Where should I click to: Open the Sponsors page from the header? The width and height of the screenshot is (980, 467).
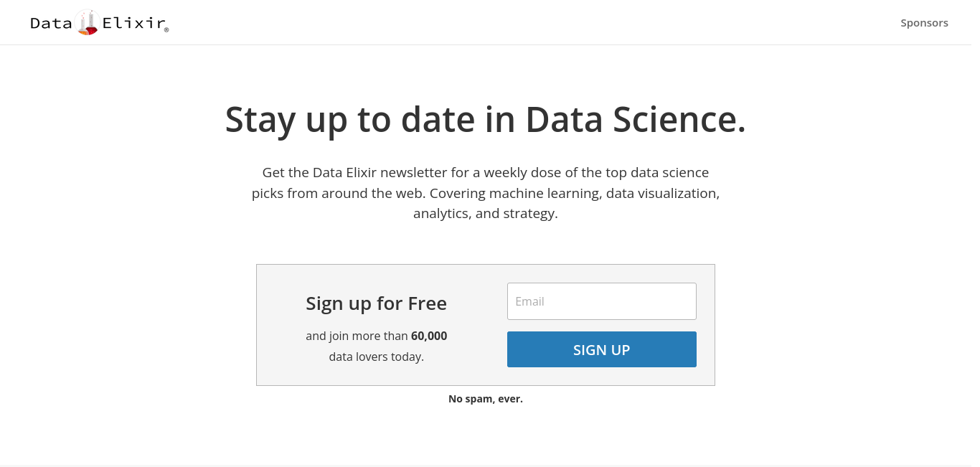924,23
